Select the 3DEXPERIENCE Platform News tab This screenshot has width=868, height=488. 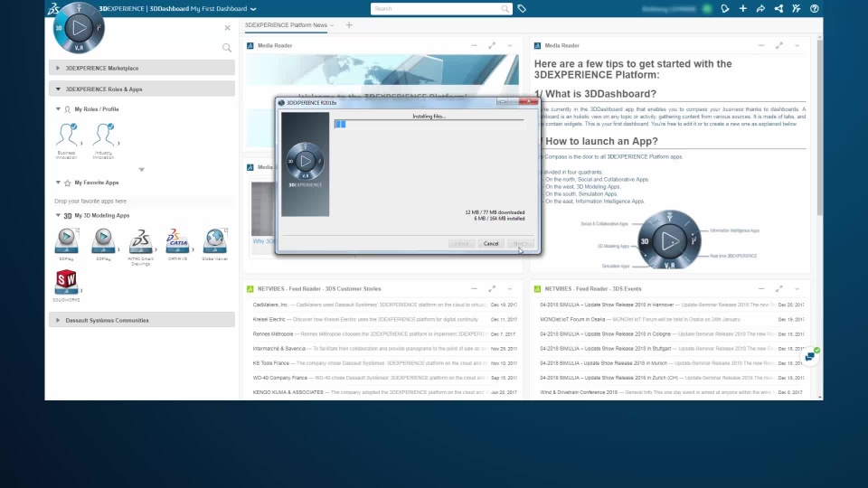[287, 25]
